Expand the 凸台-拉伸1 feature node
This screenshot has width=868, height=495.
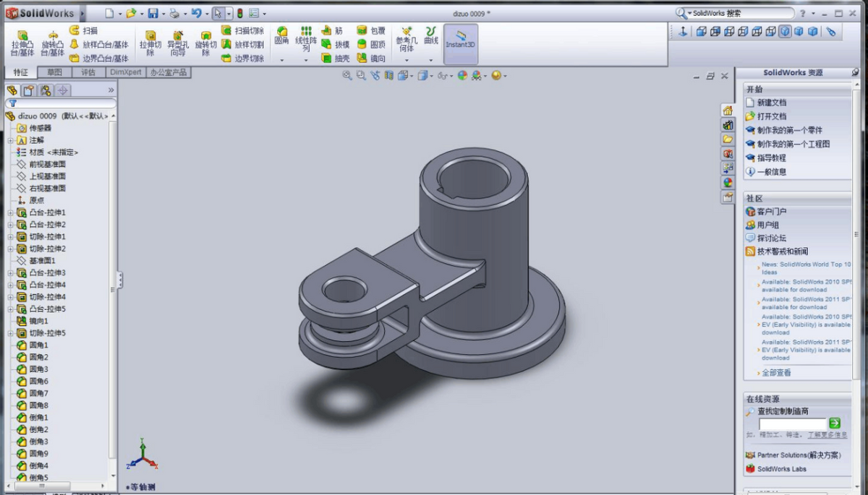pos(11,212)
